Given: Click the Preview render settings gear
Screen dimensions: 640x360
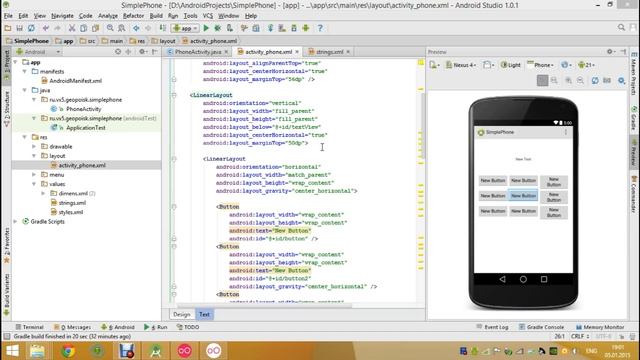Looking at the screenshot, I should tap(621, 80).
